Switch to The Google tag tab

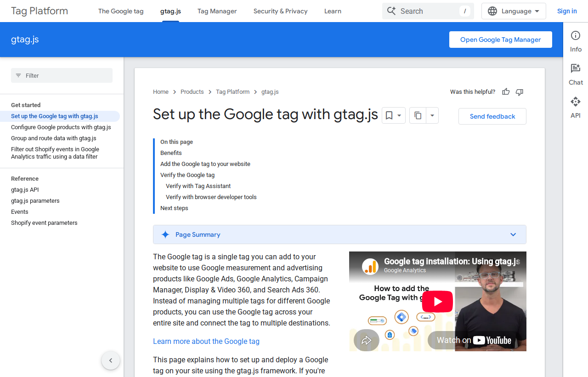coord(121,11)
